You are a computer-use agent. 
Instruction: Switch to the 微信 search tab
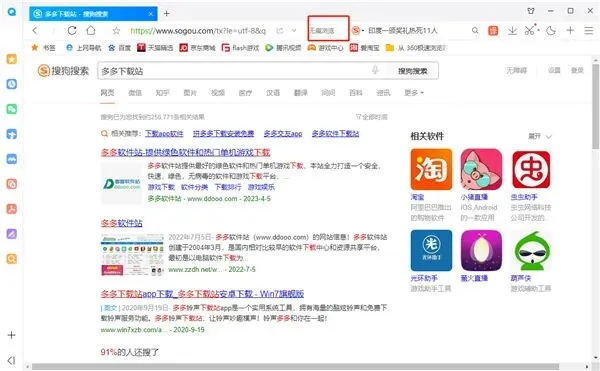tap(135, 93)
